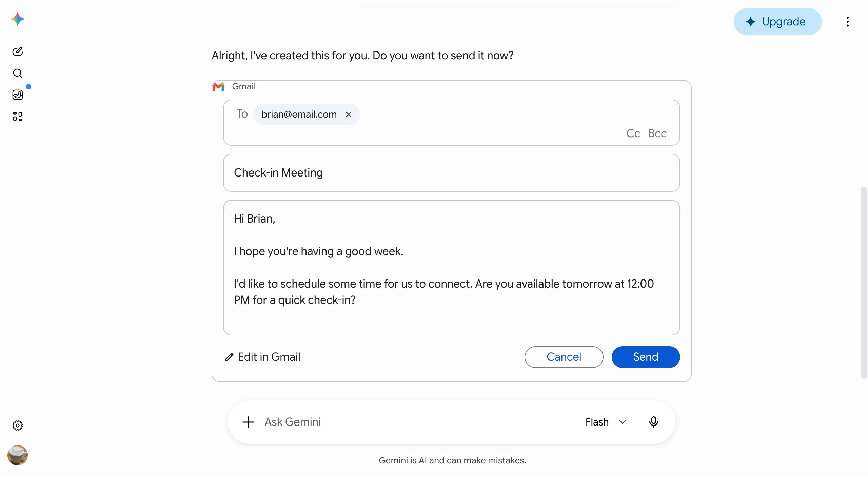This screenshot has width=868, height=477.
Task: Open the draft via Edit in Gmail
Action: point(262,357)
